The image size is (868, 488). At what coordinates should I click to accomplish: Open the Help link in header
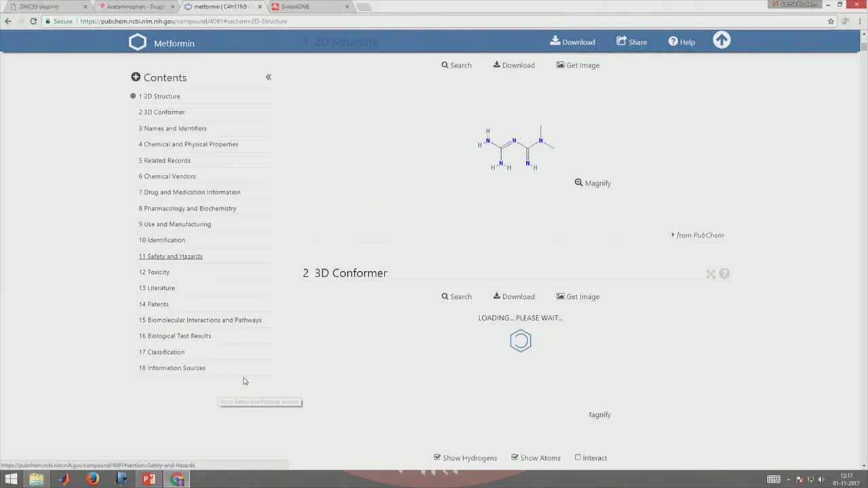click(682, 41)
